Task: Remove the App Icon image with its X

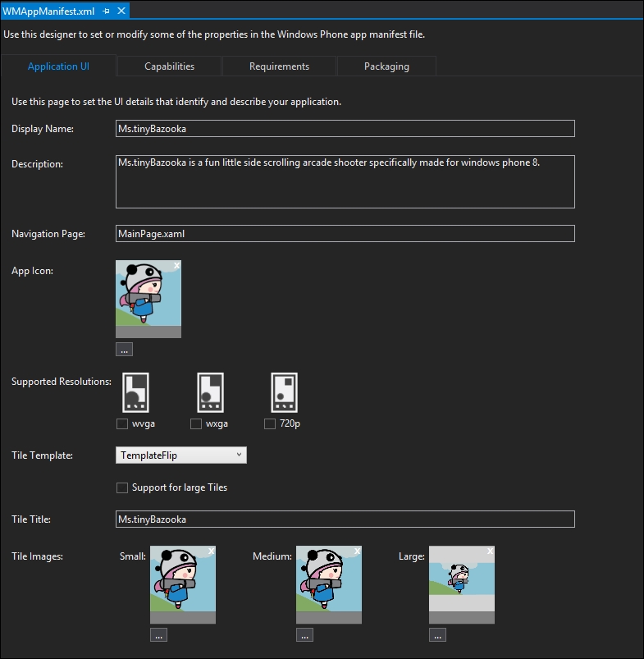Action: [x=177, y=265]
